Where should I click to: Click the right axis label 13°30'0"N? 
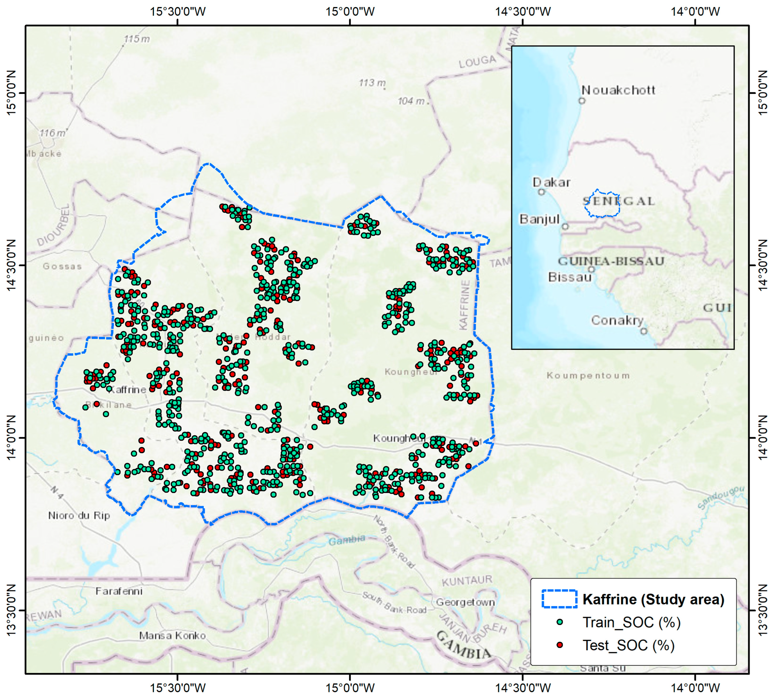pyautogui.click(x=763, y=610)
